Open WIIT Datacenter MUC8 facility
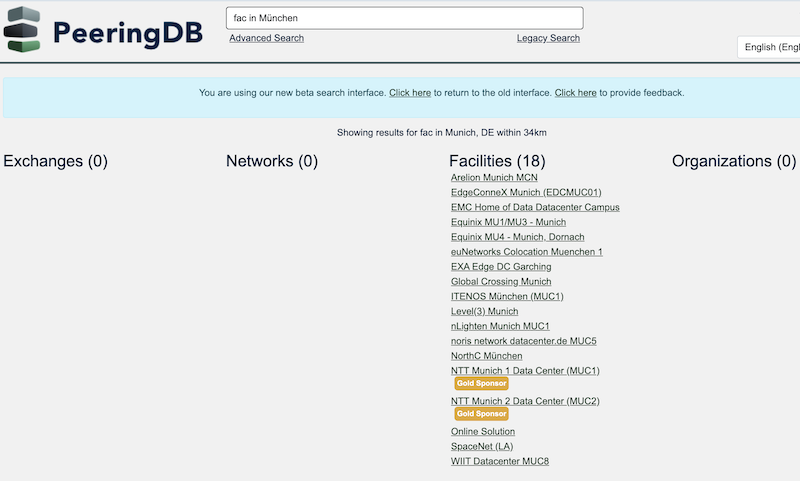 coord(499,461)
